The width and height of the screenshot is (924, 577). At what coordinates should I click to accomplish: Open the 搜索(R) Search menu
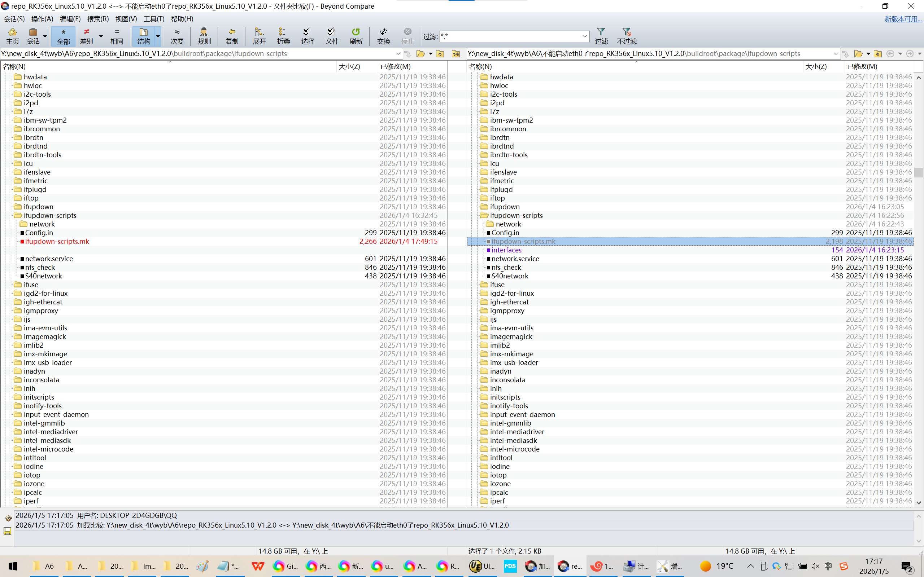(x=98, y=19)
